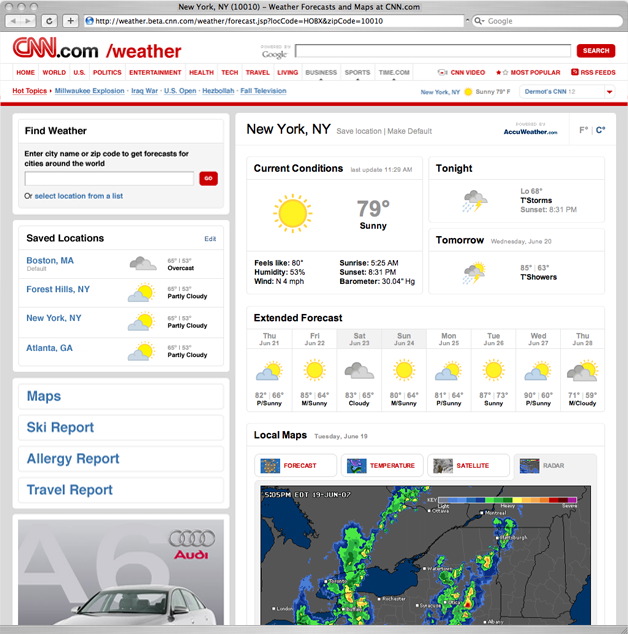Click the Audi A6 advertisement
Screen dimensions: 628x634
coord(121,572)
